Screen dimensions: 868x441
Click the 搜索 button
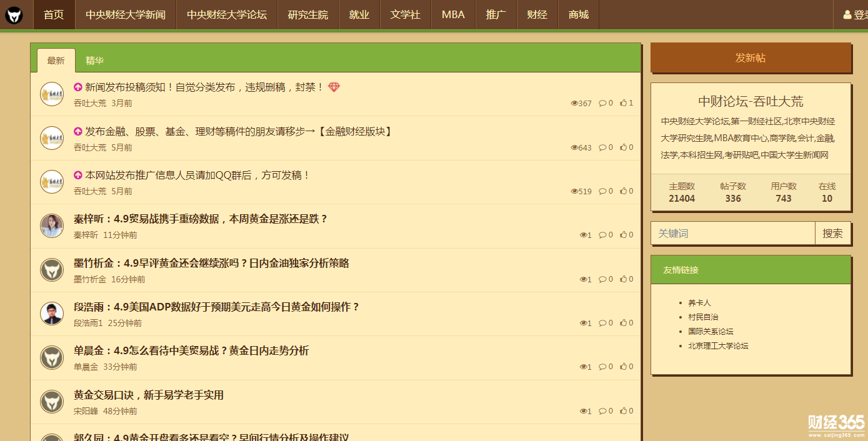833,233
